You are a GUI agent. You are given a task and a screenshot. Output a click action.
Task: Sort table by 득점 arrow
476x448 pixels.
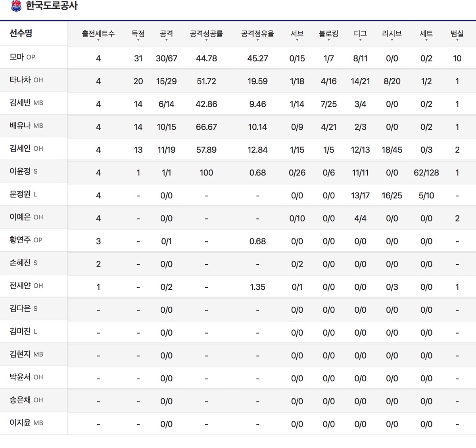coord(138,39)
